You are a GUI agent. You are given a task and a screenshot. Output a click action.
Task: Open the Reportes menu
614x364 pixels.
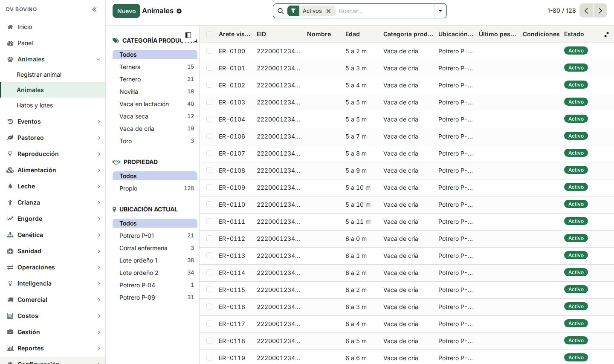[52, 348]
